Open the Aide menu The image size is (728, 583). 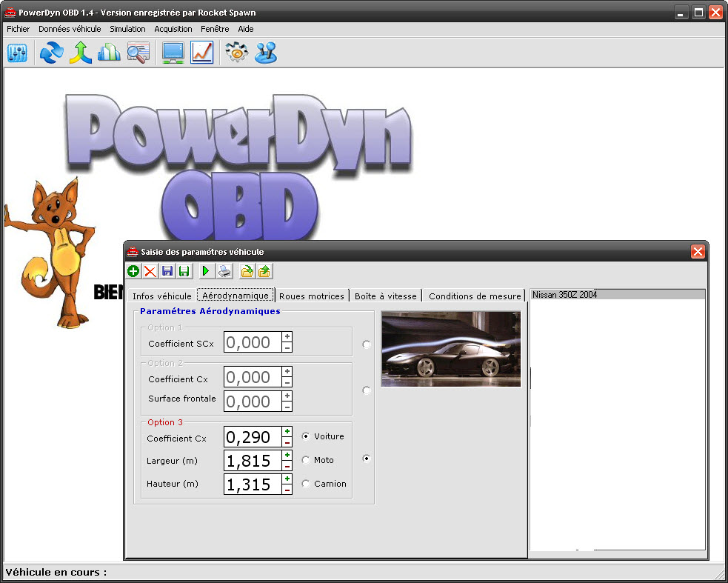tap(246, 29)
